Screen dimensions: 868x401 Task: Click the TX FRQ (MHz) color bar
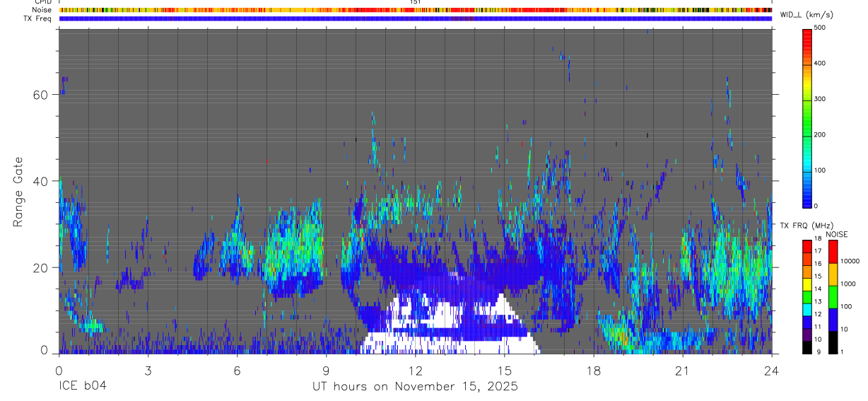tap(807, 296)
